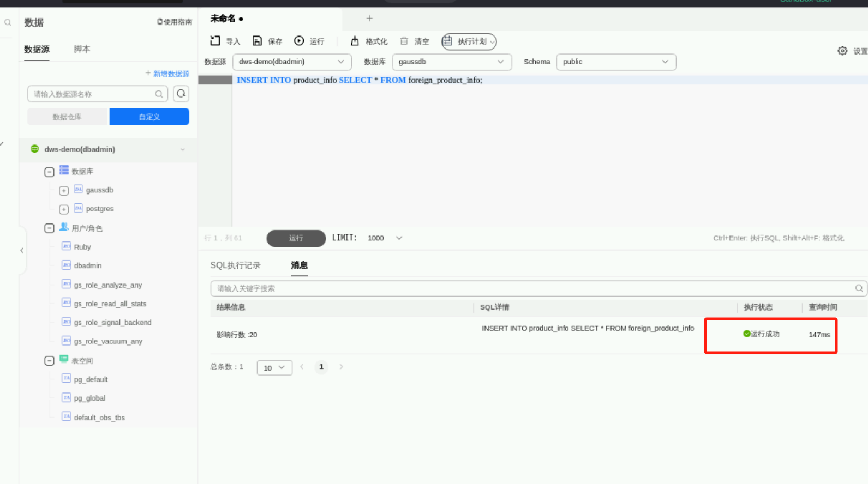Expand the gaussdb database node
The height and width of the screenshot is (484, 868).
(x=64, y=190)
